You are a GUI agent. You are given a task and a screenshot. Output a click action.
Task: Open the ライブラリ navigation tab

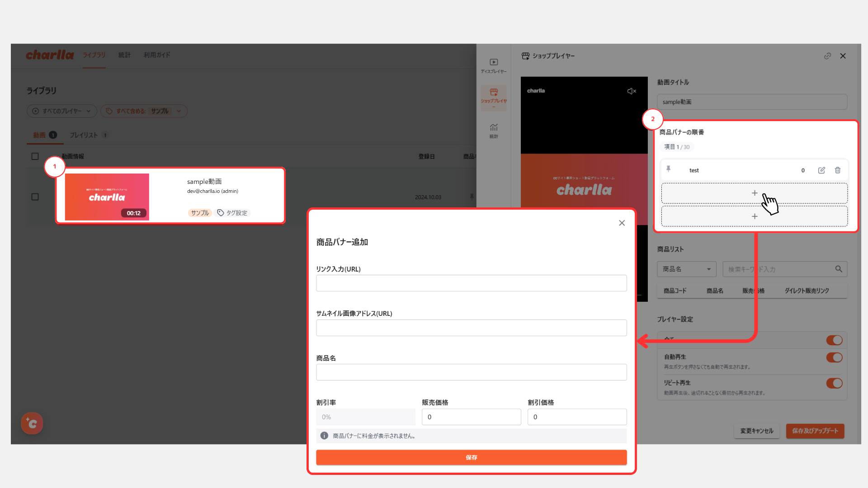click(94, 55)
